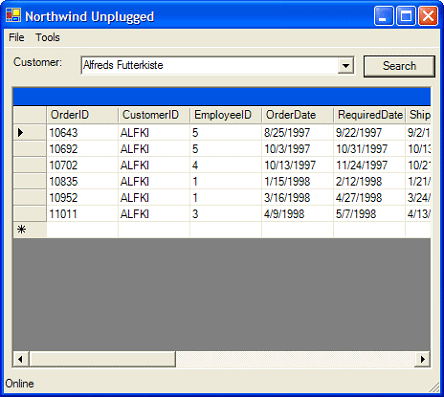The width and height of the screenshot is (444, 397).
Task: Select RequiredDate cell 9/22/1997
Action: [369, 132]
